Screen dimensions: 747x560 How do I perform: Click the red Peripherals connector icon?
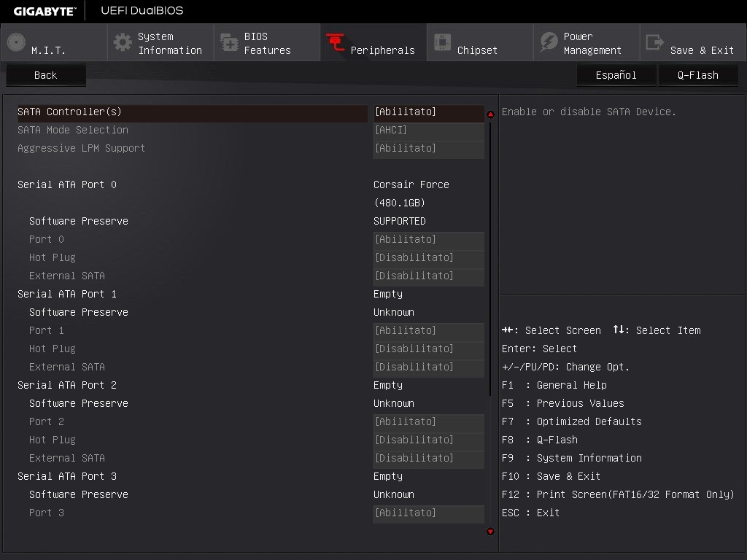(x=336, y=42)
